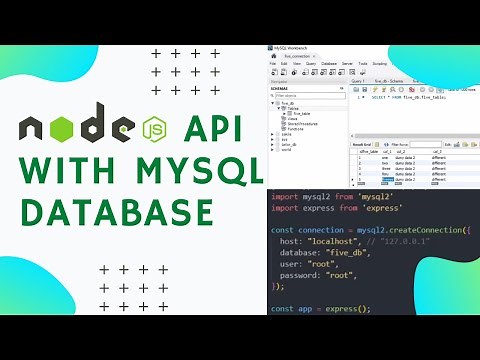Viewport: 480px width, 360px height.
Task: Open the Workbench home tab icon
Action: coord(274,56)
